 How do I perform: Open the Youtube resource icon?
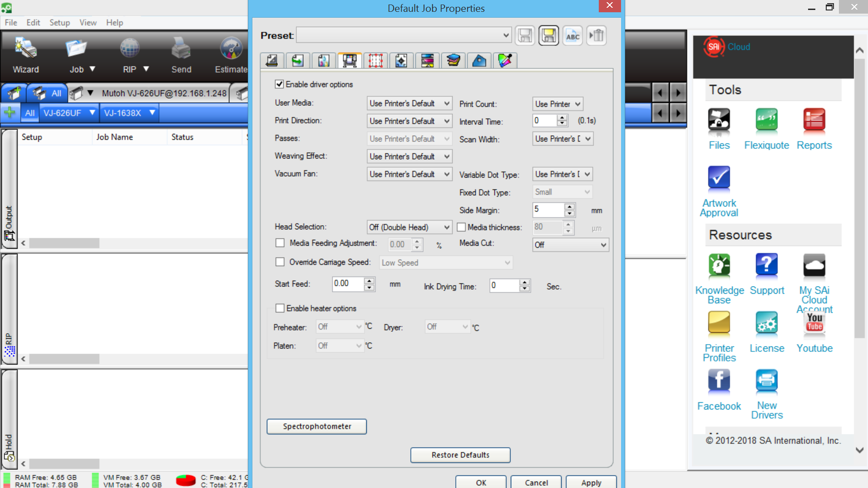point(814,323)
